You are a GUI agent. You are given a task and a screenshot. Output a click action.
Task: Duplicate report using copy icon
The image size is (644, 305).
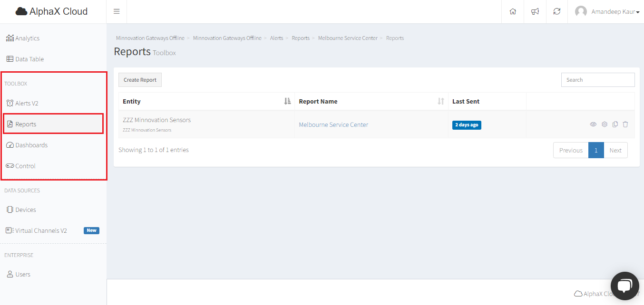[615, 124]
